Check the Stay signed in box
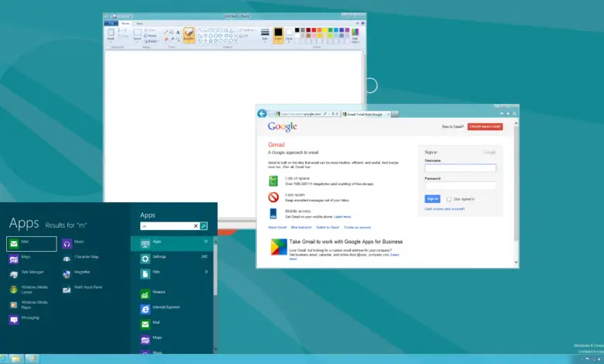Viewport: 604px width, 364px height. [x=449, y=199]
